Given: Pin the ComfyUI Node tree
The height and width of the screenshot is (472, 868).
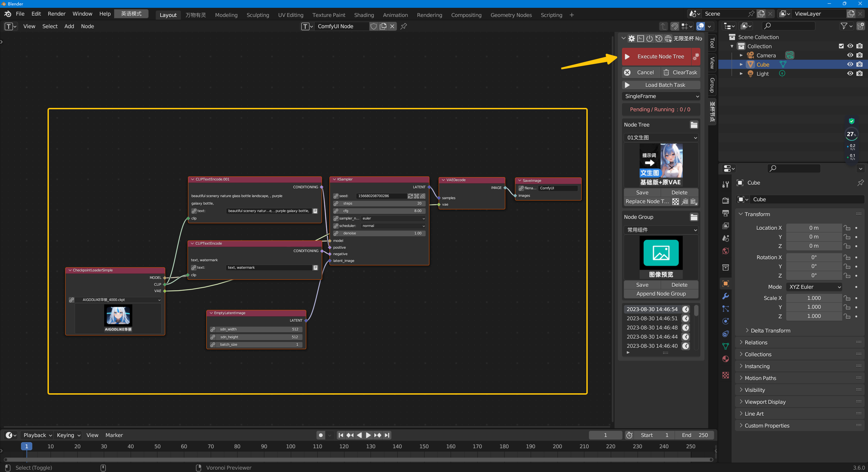Looking at the screenshot, I should 403,26.
